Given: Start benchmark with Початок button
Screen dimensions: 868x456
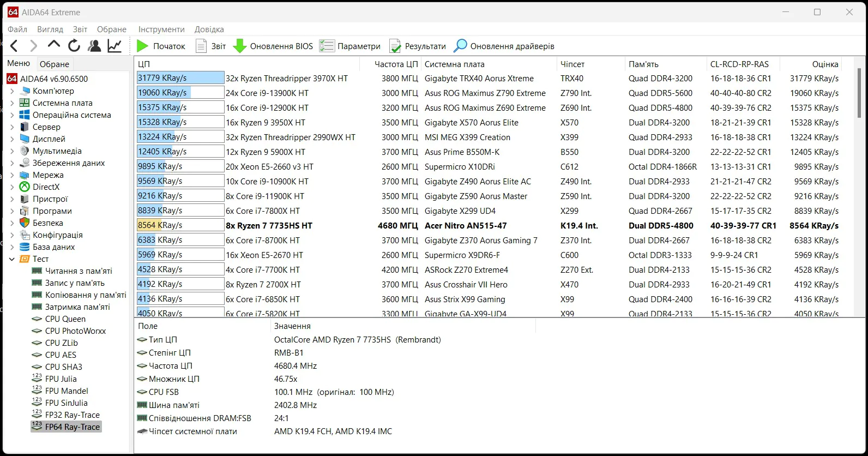Looking at the screenshot, I should click(161, 46).
